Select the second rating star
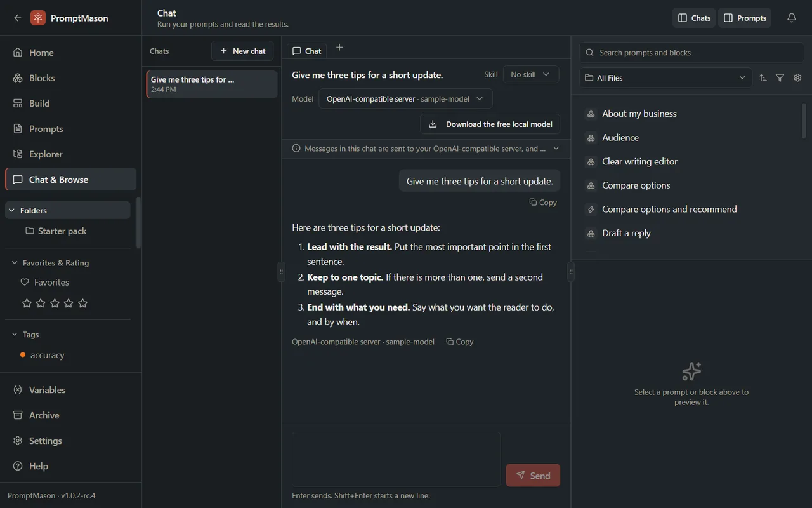This screenshot has width=812, height=508. (x=41, y=304)
